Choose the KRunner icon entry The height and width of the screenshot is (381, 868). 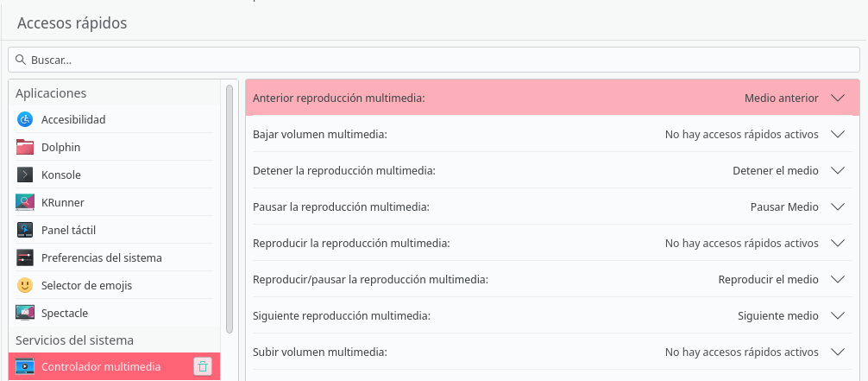coord(25,202)
